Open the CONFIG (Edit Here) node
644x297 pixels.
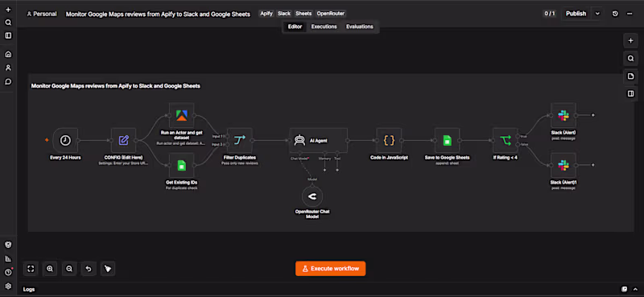[123, 140]
